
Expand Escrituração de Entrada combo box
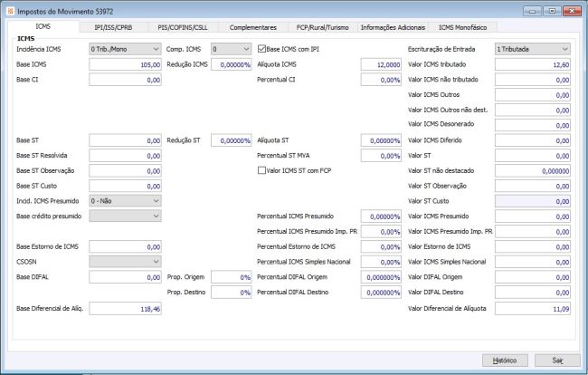(x=533, y=49)
